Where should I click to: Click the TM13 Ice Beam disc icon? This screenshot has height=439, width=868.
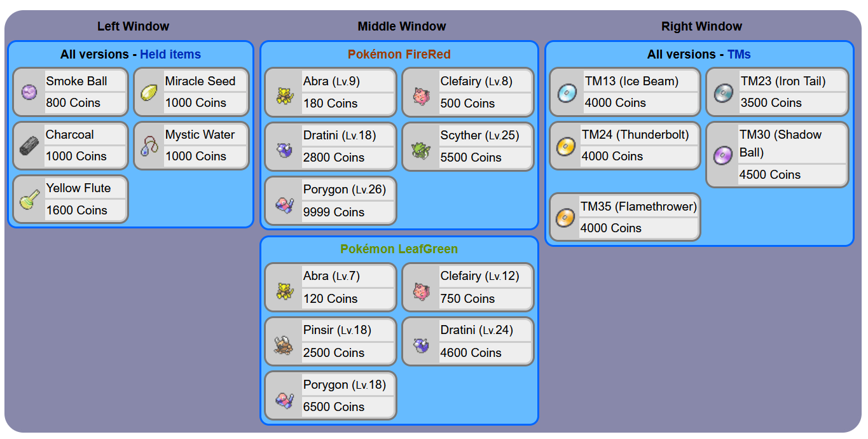pyautogui.click(x=567, y=92)
